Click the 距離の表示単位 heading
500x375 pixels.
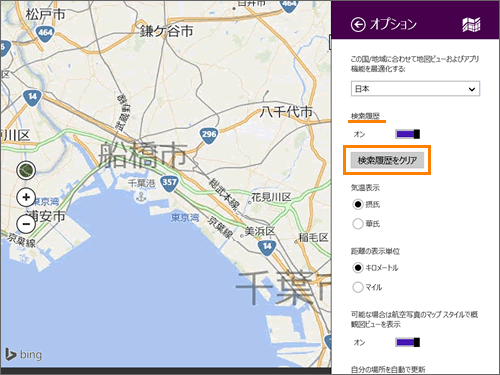click(375, 251)
